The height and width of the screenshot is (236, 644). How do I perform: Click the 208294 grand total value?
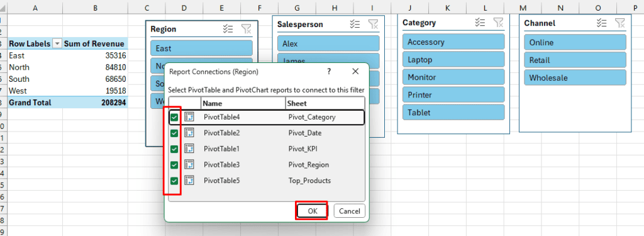click(x=114, y=103)
